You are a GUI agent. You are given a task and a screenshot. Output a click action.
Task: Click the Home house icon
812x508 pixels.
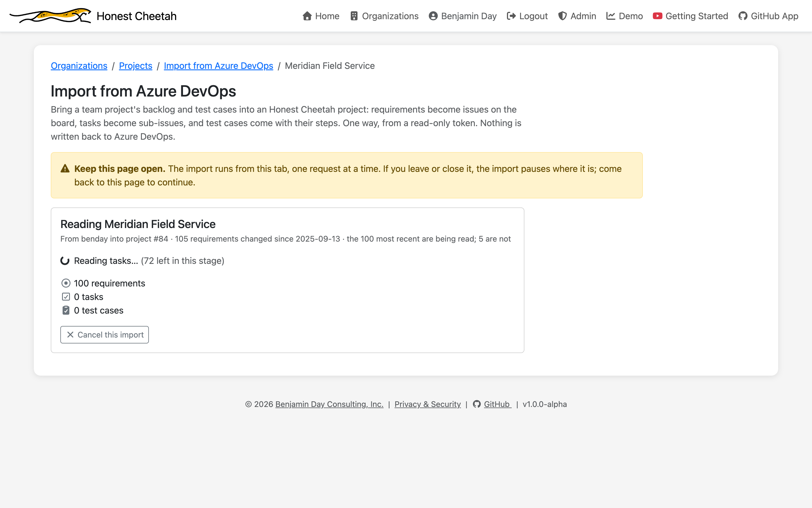click(x=307, y=16)
